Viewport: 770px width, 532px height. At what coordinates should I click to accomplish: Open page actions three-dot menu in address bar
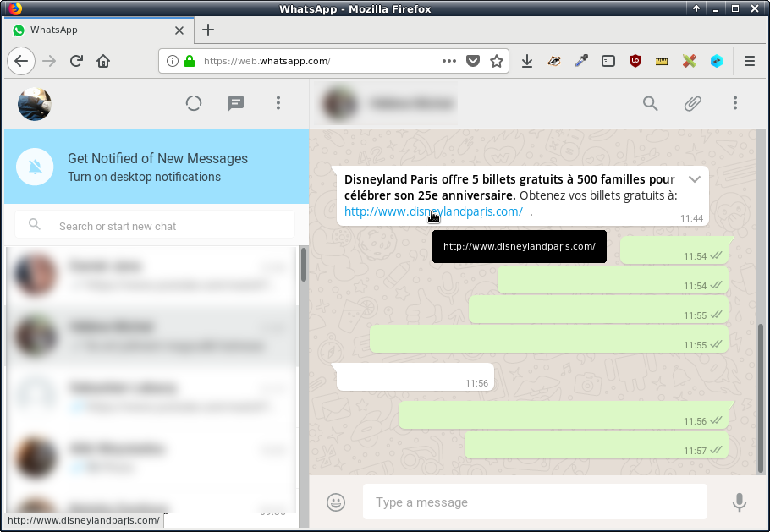(x=448, y=61)
